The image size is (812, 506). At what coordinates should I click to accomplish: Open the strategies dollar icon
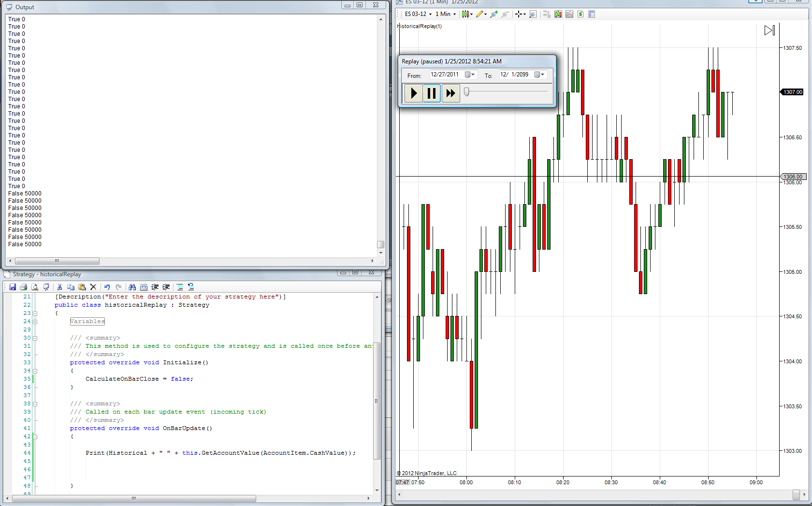coord(580,14)
